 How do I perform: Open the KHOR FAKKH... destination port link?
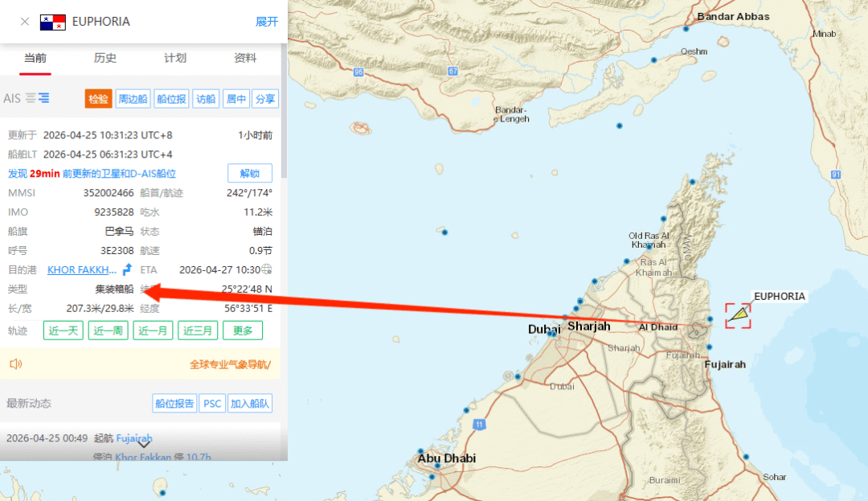pyautogui.click(x=82, y=269)
